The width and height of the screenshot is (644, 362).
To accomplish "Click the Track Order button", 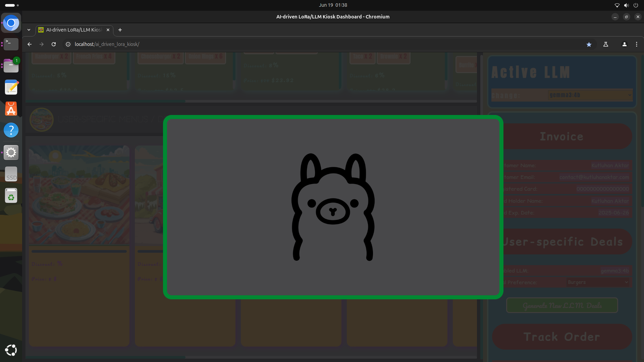I will pyautogui.click(x=562, y=337).
